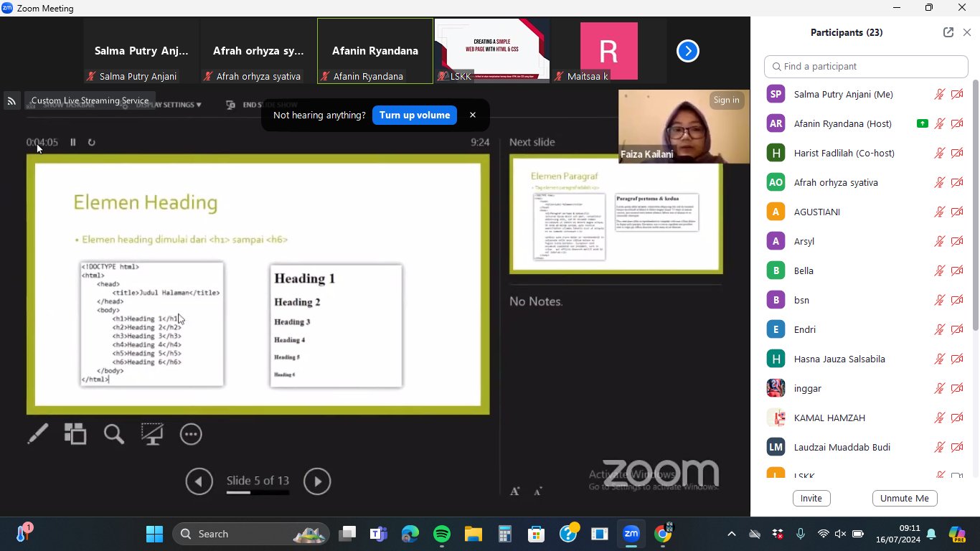Screen dimensions: 980x551
Task: Close the Participants panel
Action: pos(967,32)
